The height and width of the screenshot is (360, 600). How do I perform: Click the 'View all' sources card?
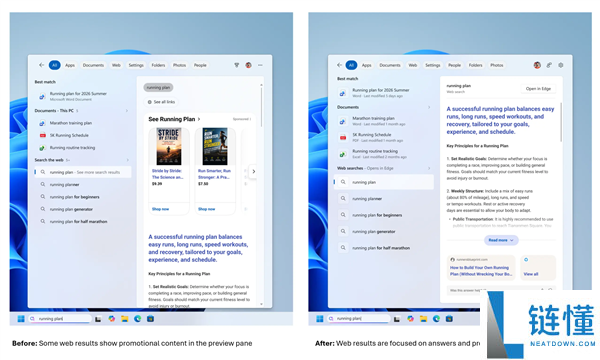[x=538, y=267]
